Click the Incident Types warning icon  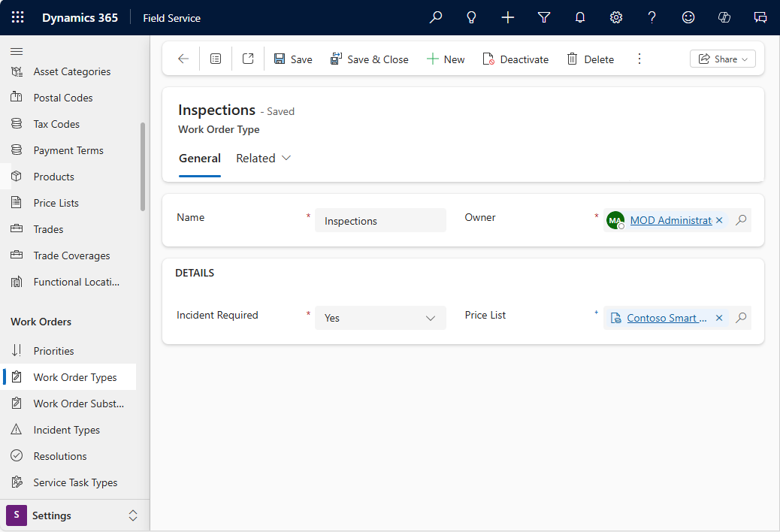click(x=17, y=429)
